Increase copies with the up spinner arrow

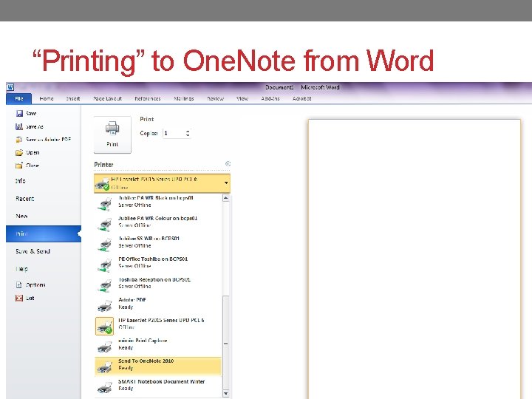point(188,131)
